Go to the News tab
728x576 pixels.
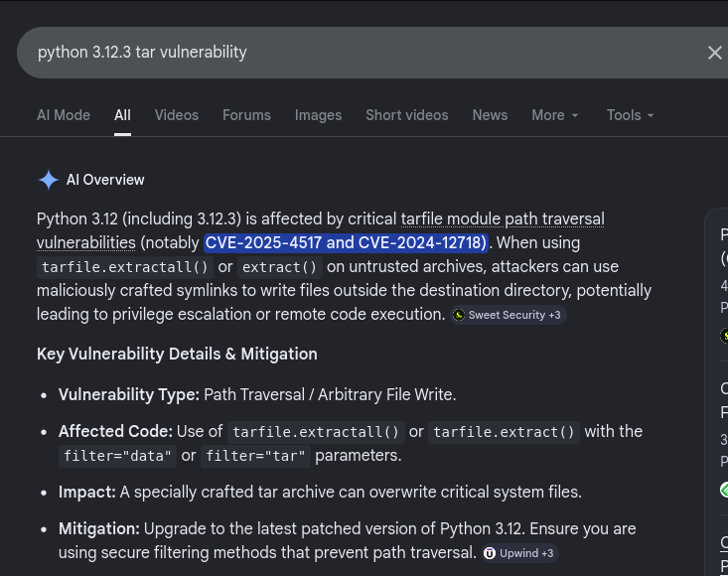[x=490, y=115]
